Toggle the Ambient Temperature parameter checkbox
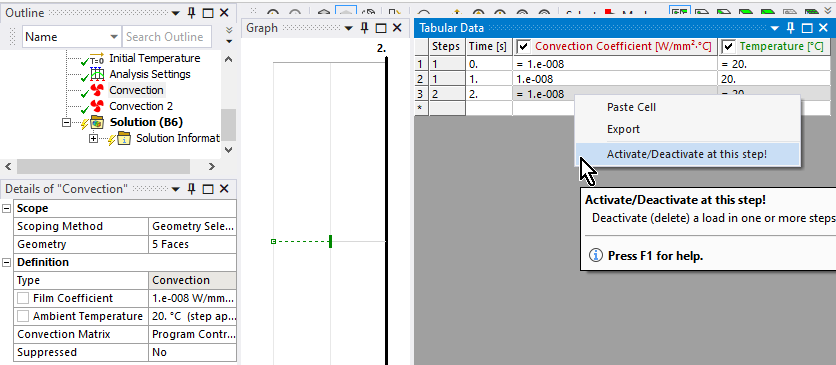 (x=23, y=317)
